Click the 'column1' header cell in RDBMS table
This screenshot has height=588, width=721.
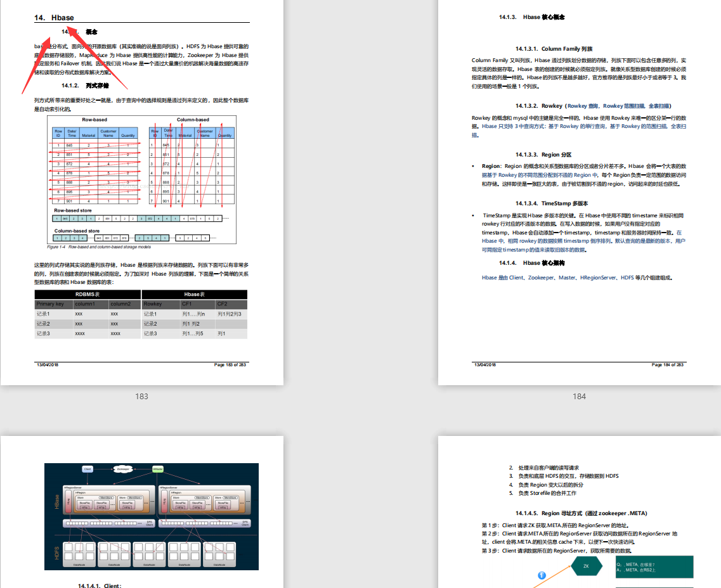(91, 304)
